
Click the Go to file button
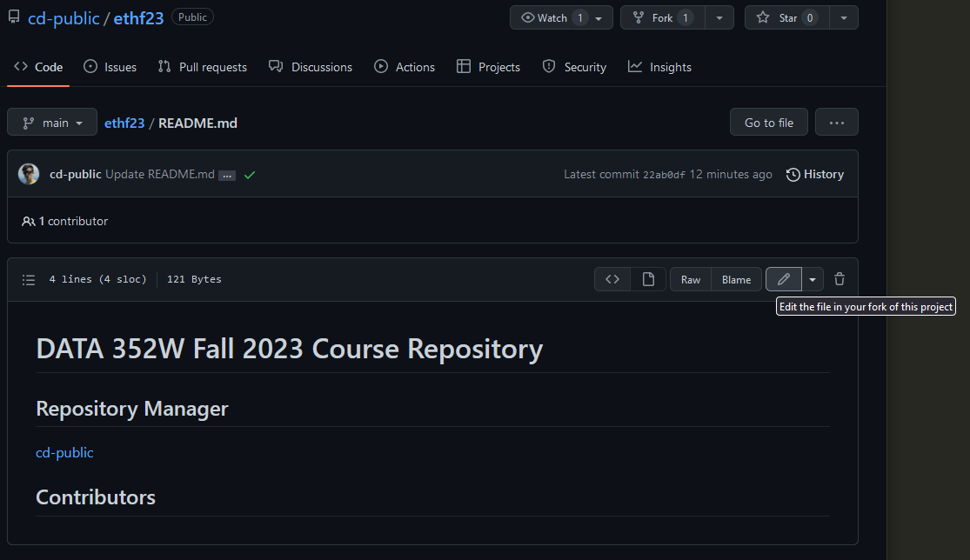click(768, 123)
